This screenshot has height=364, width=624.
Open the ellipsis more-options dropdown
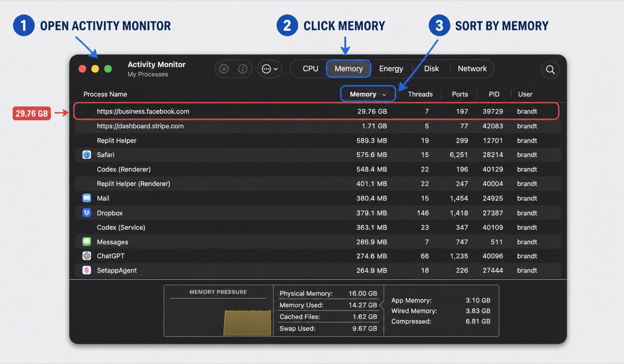[x=270, y=69]
